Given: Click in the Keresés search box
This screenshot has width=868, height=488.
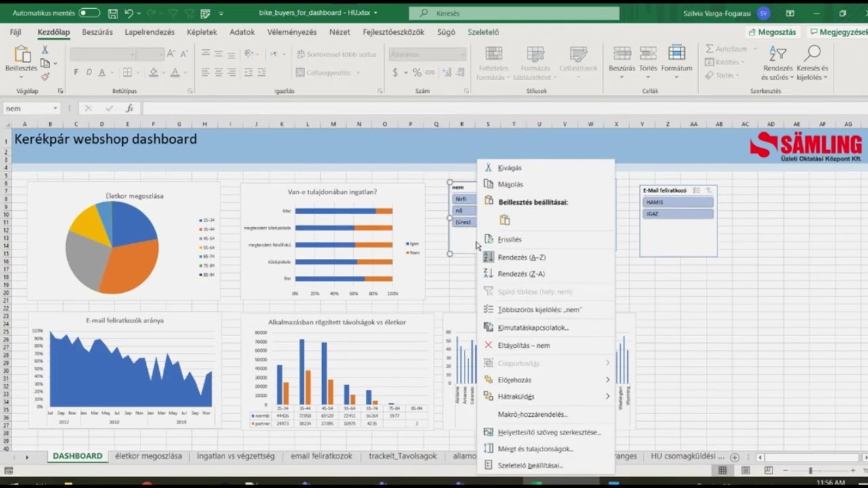Looking at the screenshot, I should coord(514,13).
